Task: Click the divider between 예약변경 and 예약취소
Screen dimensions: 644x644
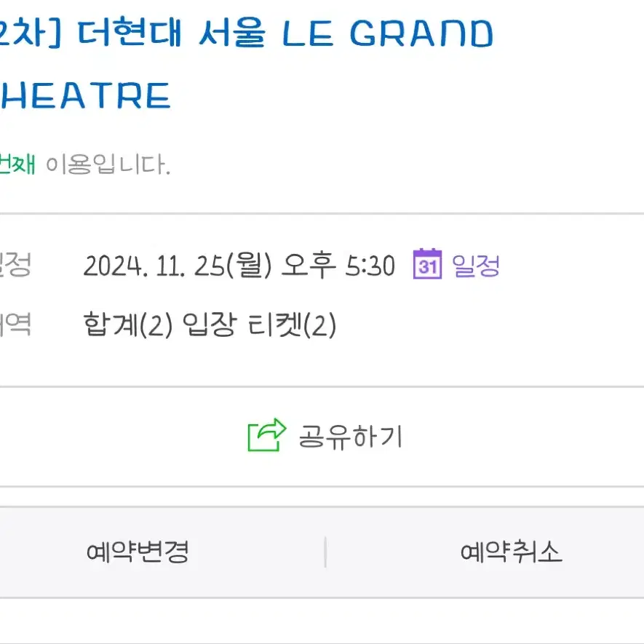Action: point(325,552)
